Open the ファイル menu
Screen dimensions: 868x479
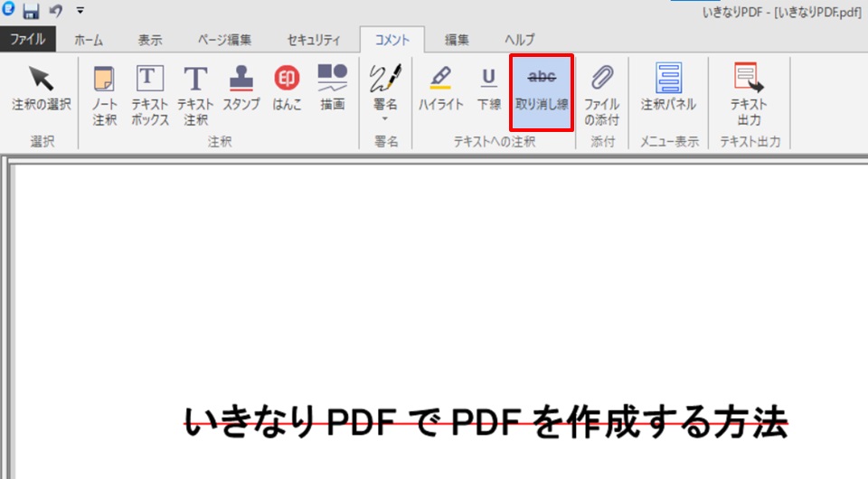pos(28,39)
